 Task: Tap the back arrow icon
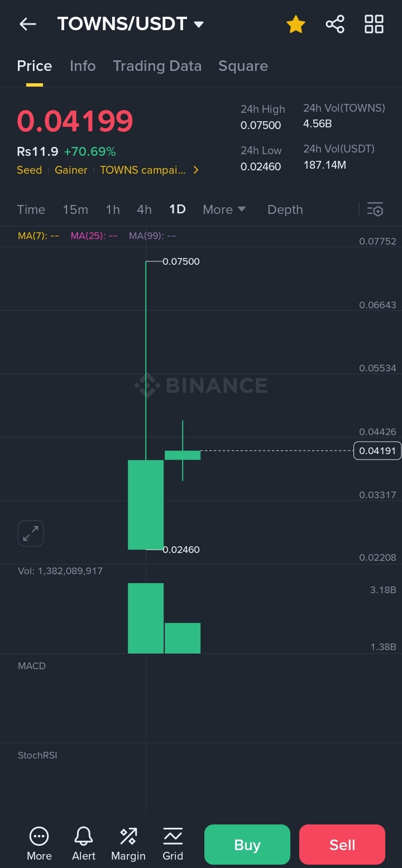coord(27,24)
